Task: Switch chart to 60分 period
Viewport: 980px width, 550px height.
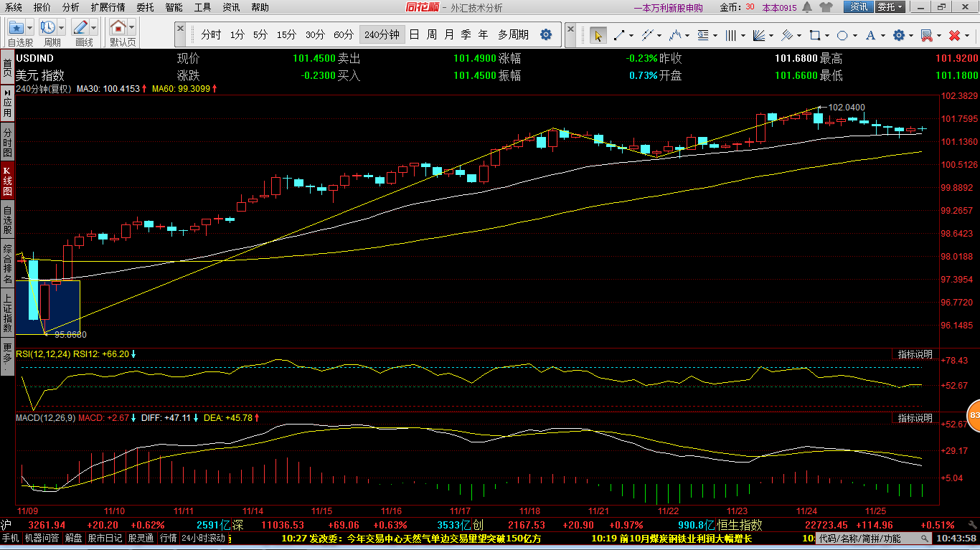Action: (344, 34)
